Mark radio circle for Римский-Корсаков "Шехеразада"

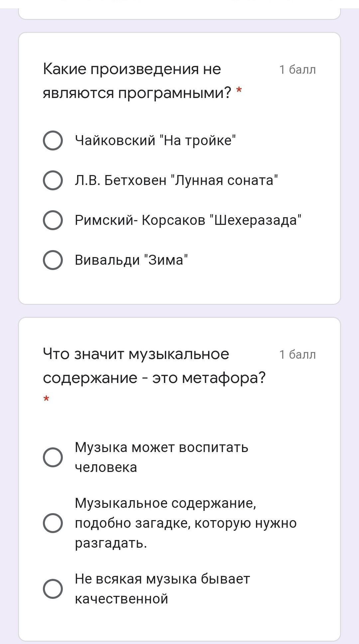[53, 220]
